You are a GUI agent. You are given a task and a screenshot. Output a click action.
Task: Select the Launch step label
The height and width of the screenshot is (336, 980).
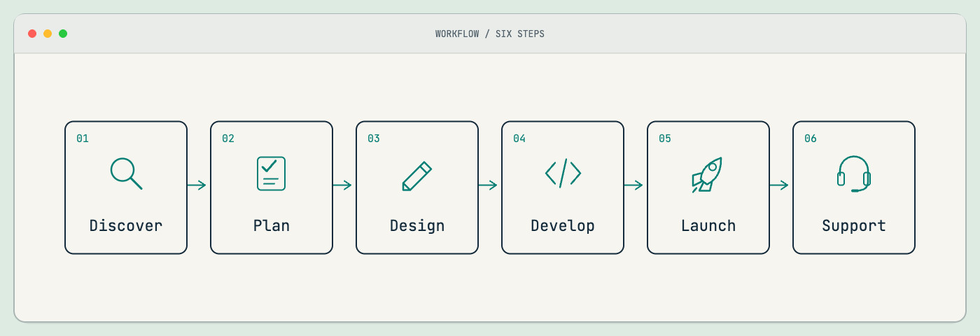708,225
